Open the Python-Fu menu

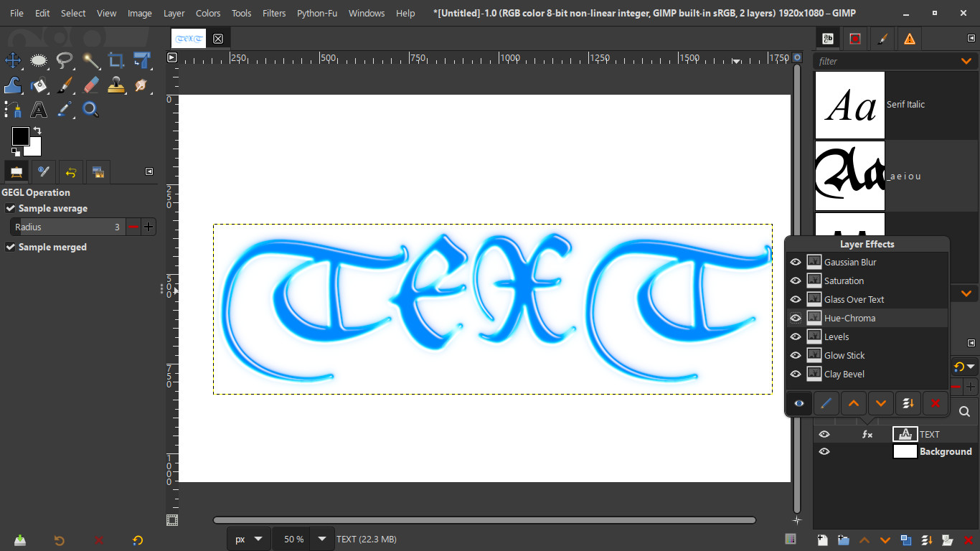tap(317, 13)
